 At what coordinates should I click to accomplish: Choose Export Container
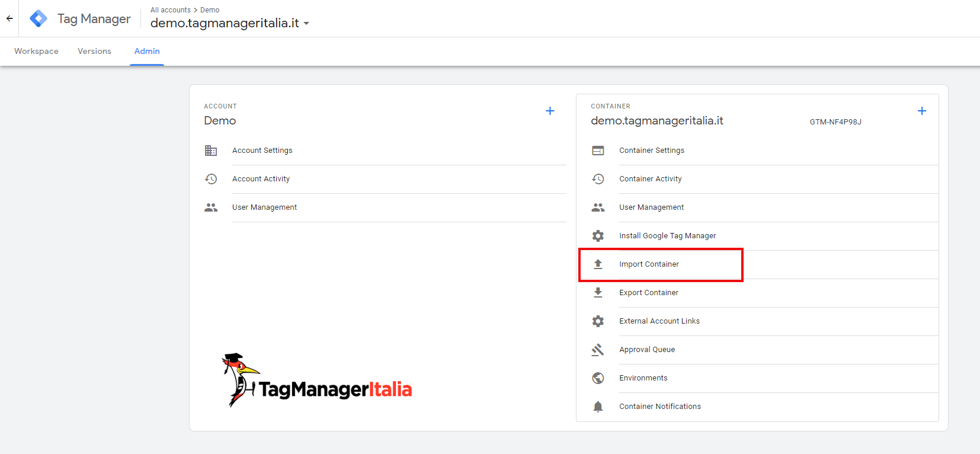[x=649, y=293]
